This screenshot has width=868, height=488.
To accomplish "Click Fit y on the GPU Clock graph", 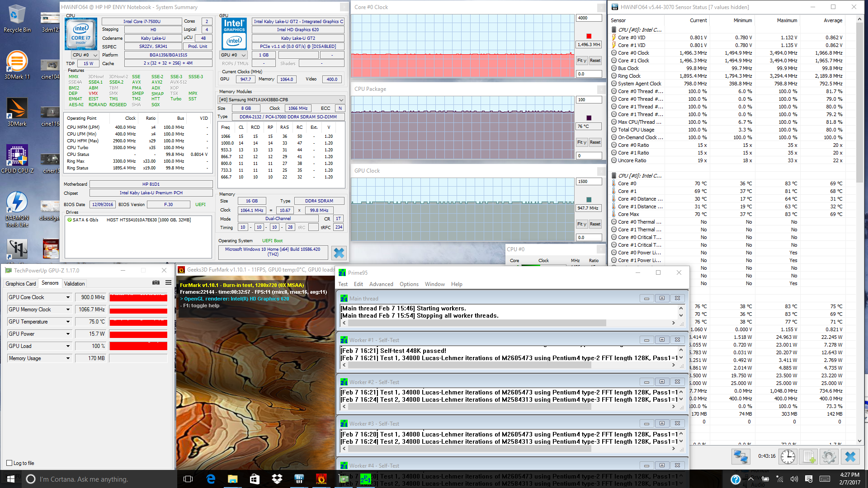I will coord(581,224).
